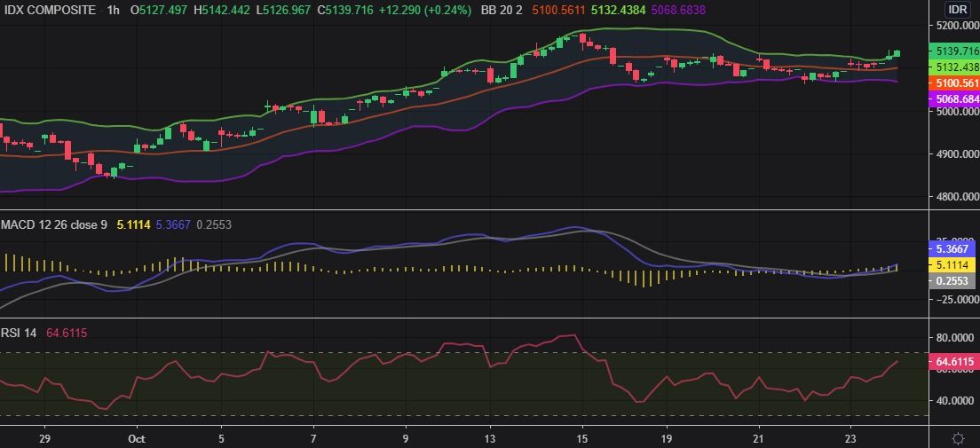Screen dimensions: 980x448
Task: Click the 19 date label on time axis
Action: pyautogui.click(x=667, y=438)
